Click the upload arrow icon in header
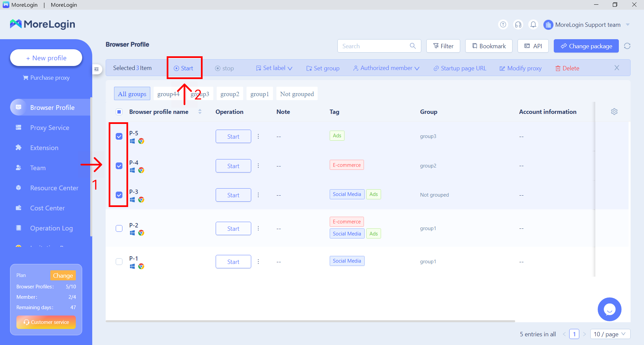Image resolution: width=644 pixels, height=345 pixels. pos(503,24)
